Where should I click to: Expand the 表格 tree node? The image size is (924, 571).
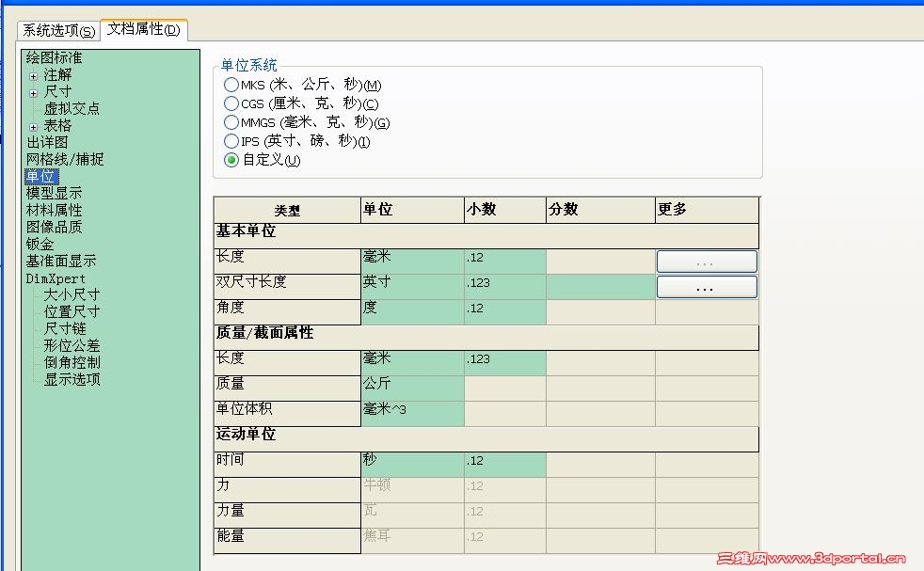click(x=33, y=127)
